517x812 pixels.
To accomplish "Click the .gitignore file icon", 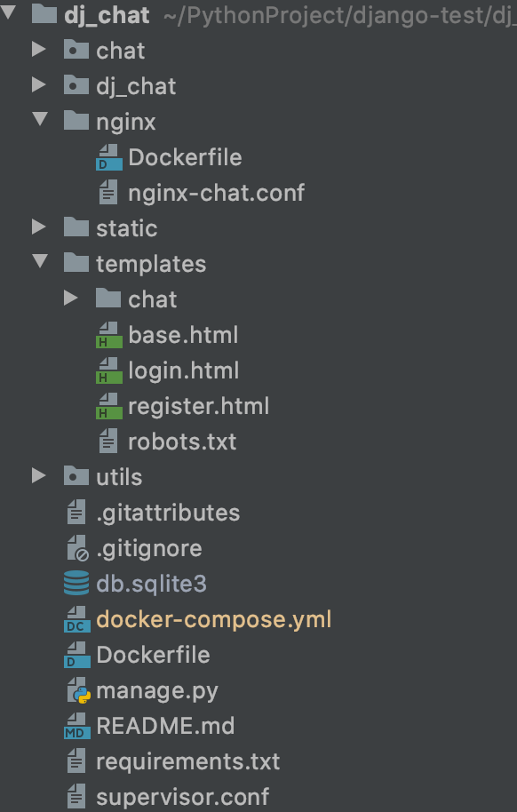I will click(77, 548).
